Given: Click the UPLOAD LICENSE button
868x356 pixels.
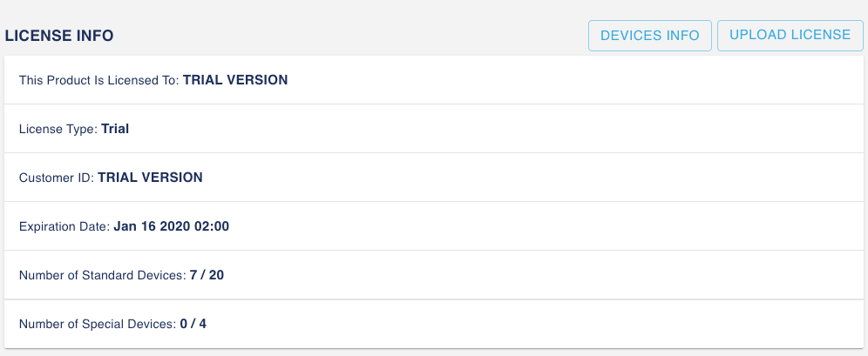Looking at the screenshot, I should pos(790,36).
